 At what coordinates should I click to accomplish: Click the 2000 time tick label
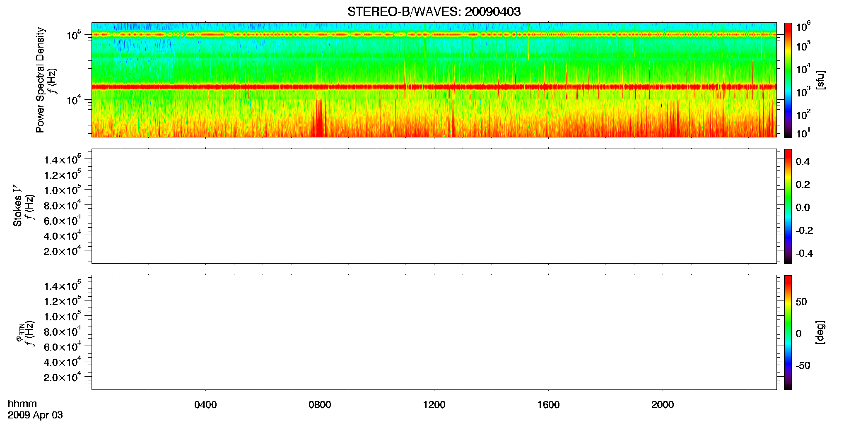pos(663,405)
